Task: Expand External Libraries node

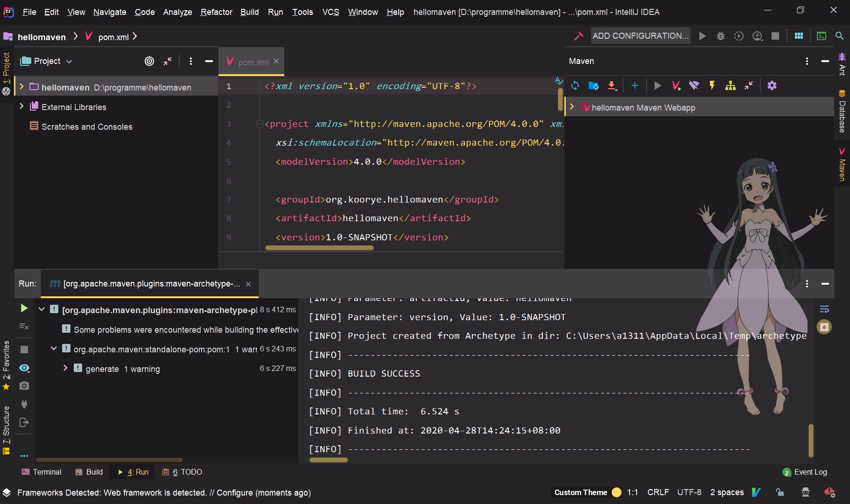Action: (x=21, y=106)
